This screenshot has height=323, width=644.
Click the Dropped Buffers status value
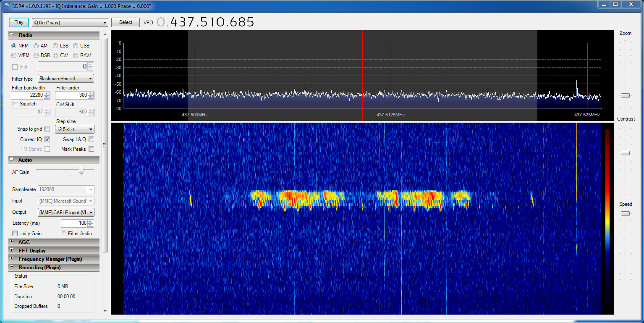coord(59,306)
